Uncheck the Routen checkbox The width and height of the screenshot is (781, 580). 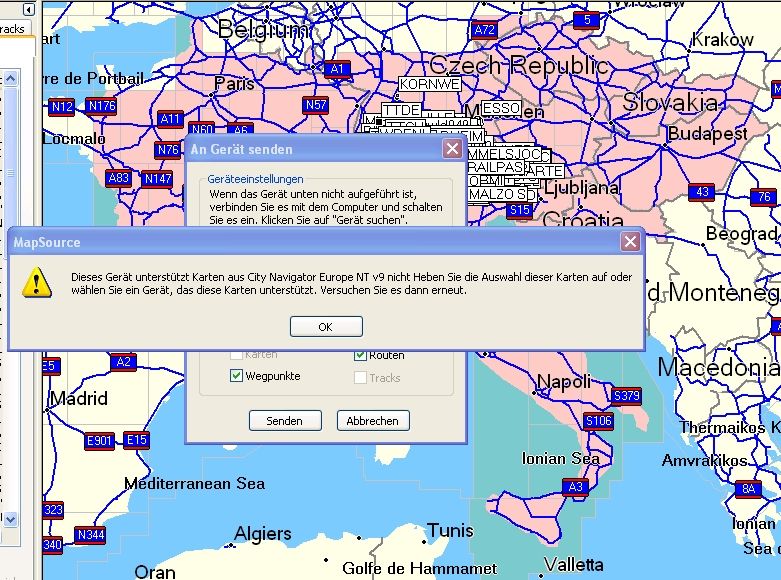point(361,355)
